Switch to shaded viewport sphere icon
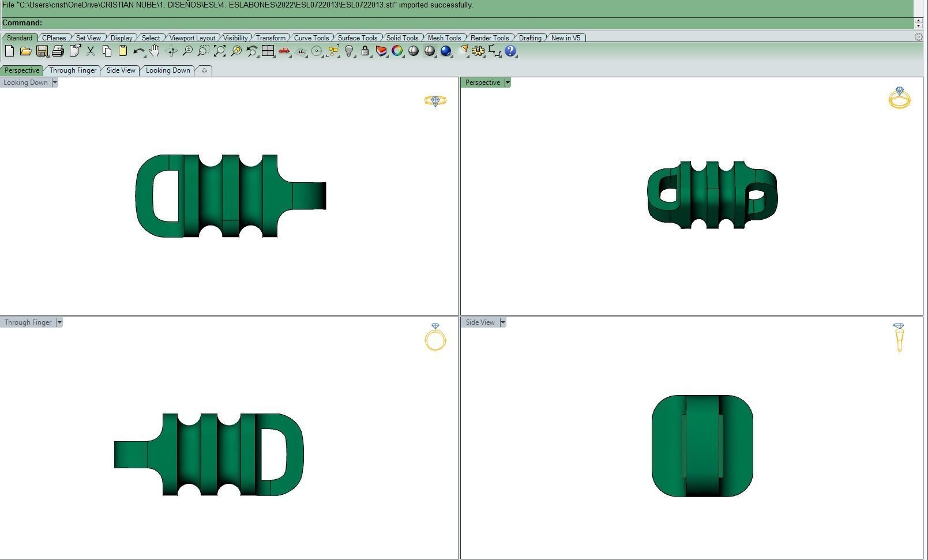928x560 pixels. pos(414,51)
